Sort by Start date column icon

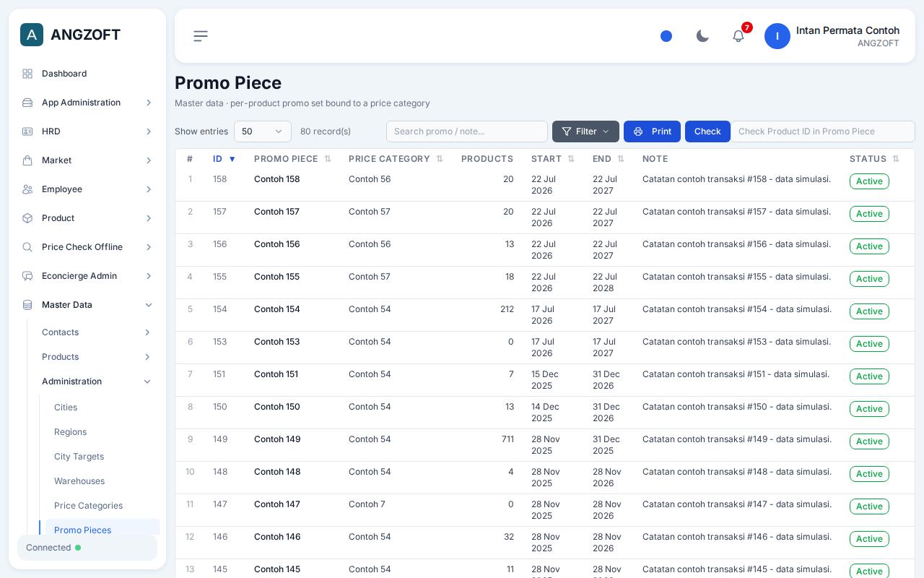[x=571, y=159]
